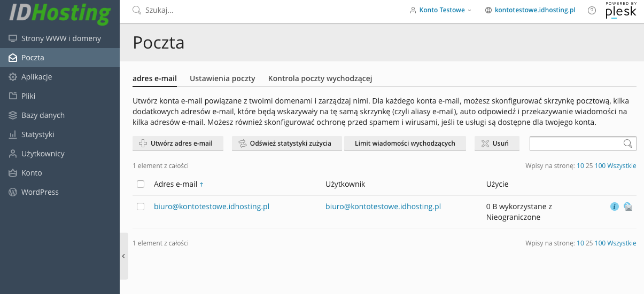Click the magnifier icon in list search box
Image resolution: width=644 pixels, height=294 pixels.
[628, 144]
